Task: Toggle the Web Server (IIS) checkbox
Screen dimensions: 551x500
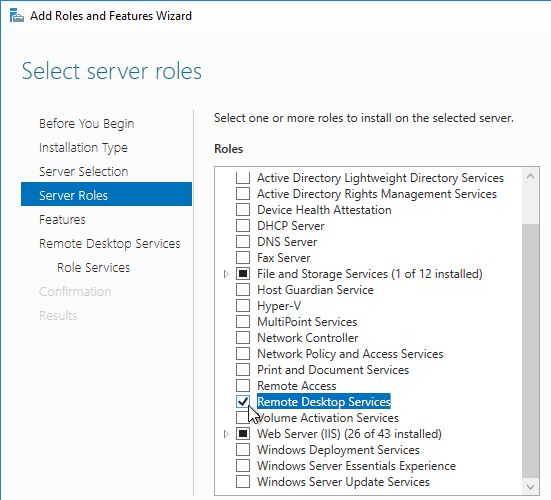Action: pyautogui.click(x=243, y=433)
